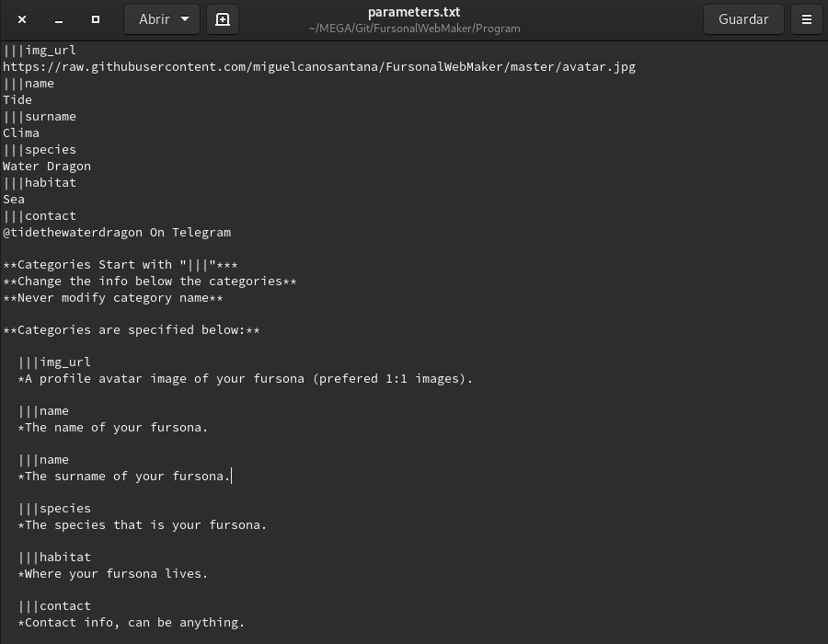
Task: Click the Guardar save button
Action: 743,19
